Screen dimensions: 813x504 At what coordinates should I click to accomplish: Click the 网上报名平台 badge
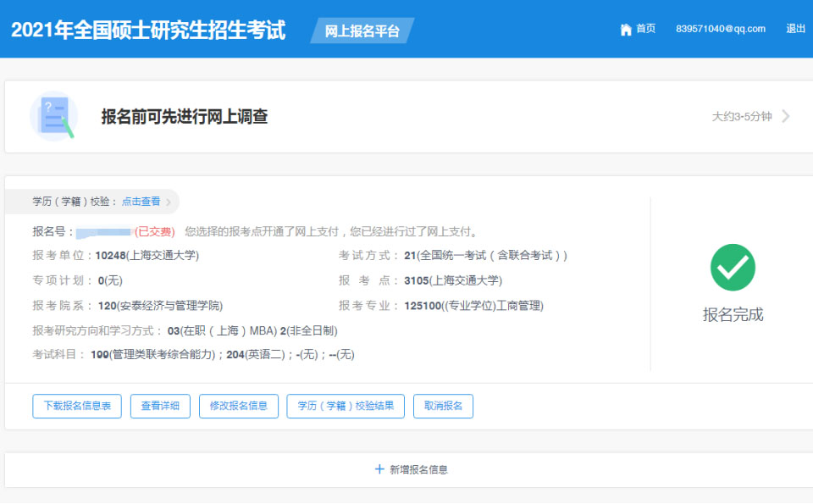362,31
